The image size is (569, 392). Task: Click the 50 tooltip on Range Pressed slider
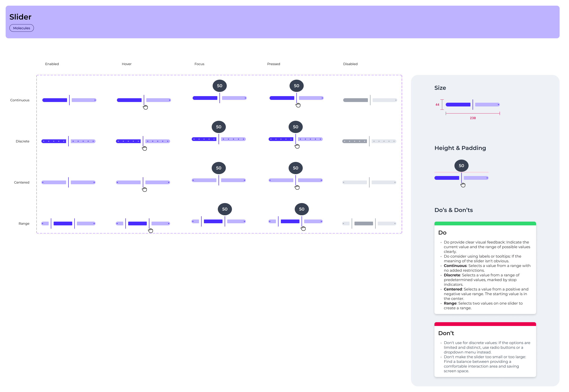pyautogui.click(x=302, y=209)
